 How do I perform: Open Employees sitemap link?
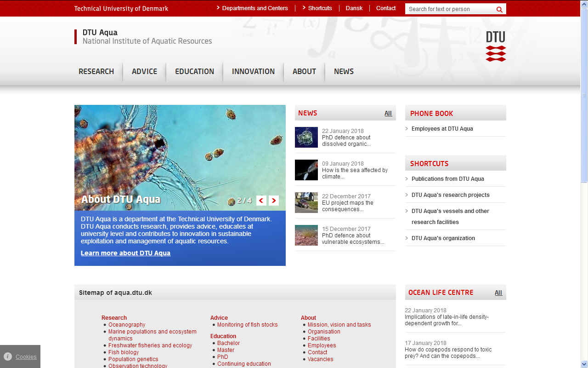(322, 345)
